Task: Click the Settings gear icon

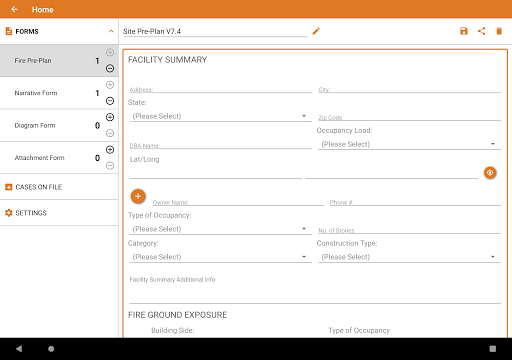Action: point(9,213)
